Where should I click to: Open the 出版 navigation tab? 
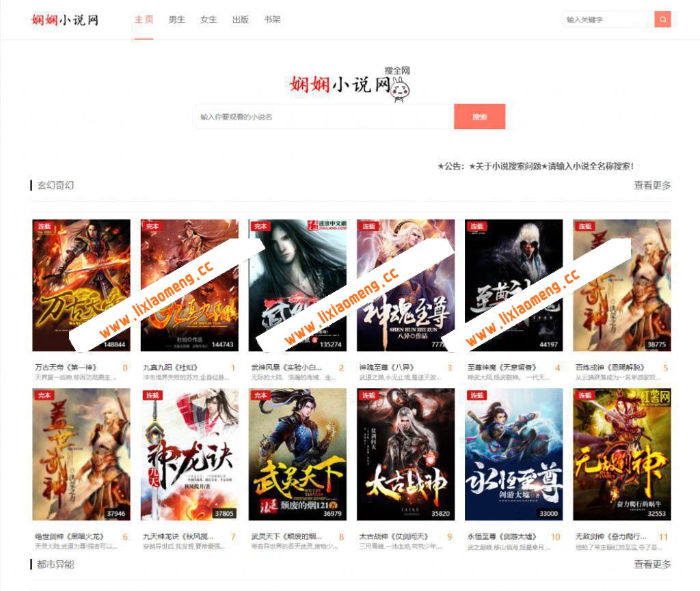240,20
